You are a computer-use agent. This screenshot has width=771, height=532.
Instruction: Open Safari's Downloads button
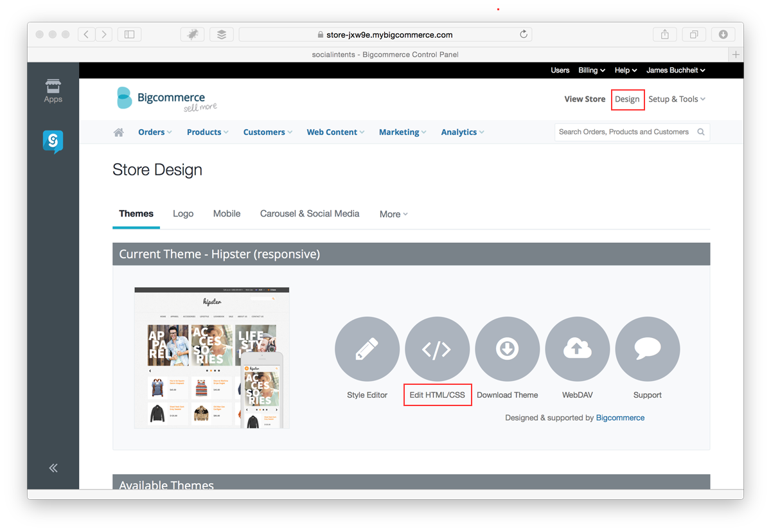(x=723, y=34)
